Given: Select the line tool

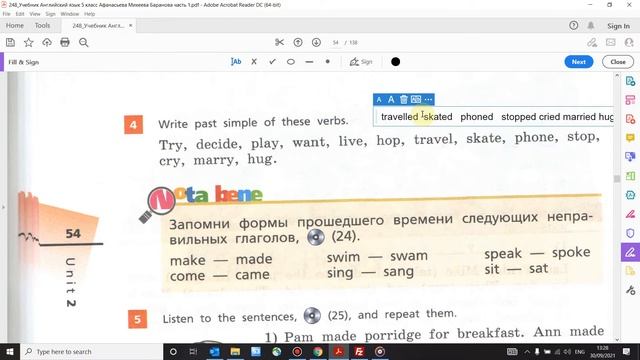Looking at the screenshot, I should click(309, 62).
